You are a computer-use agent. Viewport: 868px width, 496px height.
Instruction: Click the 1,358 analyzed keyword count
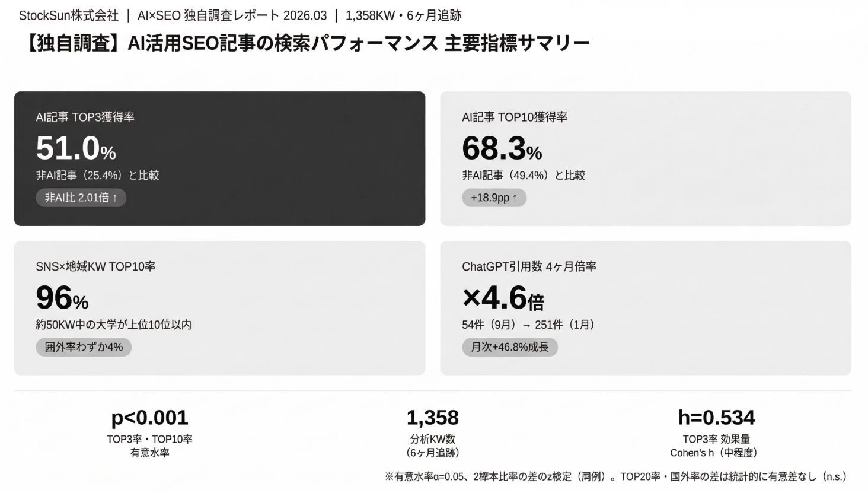432,418
